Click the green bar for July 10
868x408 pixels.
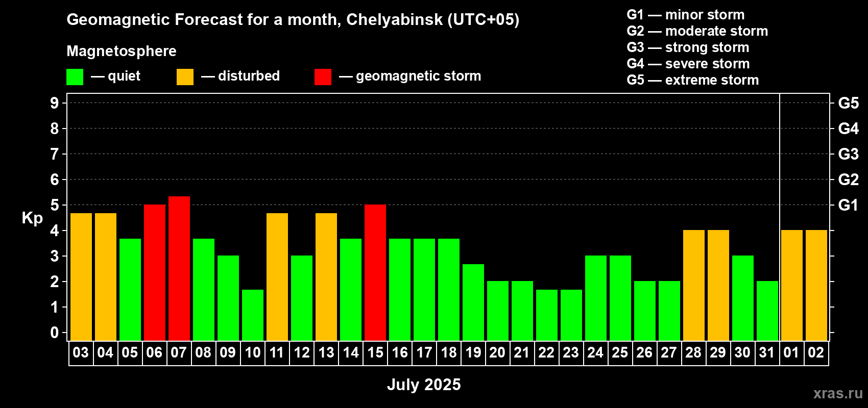point(253,315)
